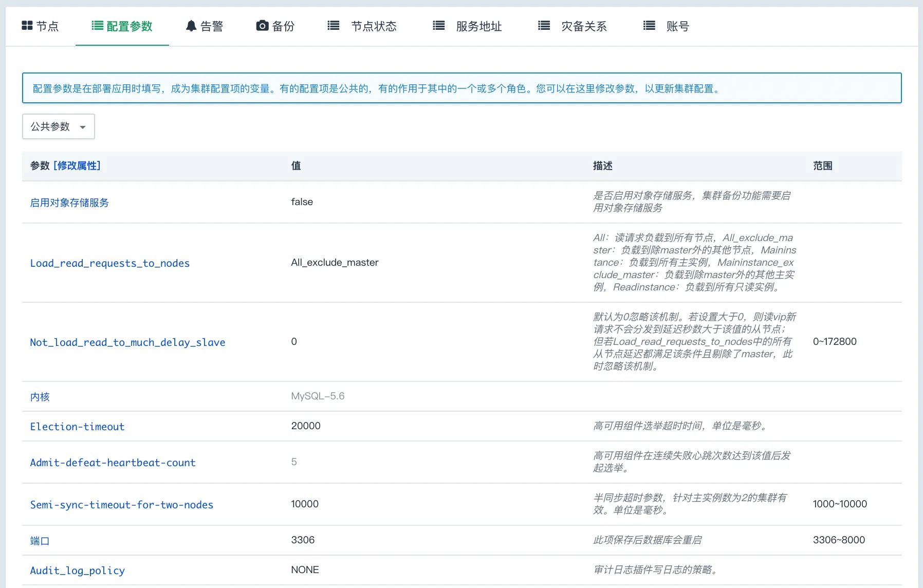Switch to the 节点 tab

(x=47, y=26)
